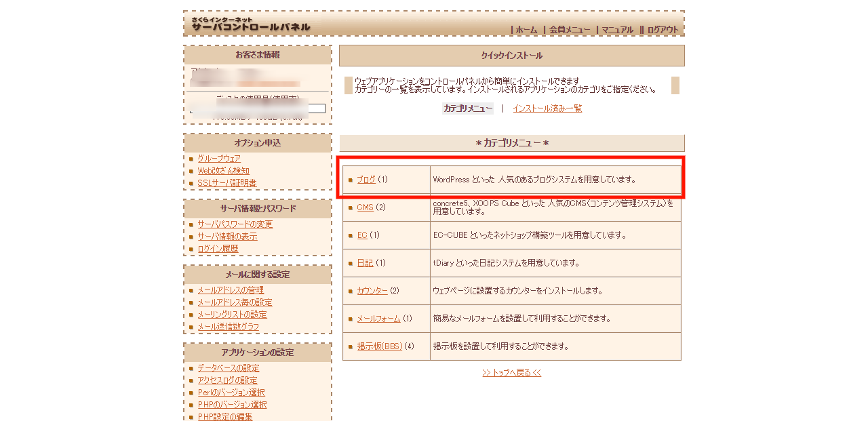868x421 pixels.
Task: Switch to インストール済み一覧 tab
Action: 547,108
